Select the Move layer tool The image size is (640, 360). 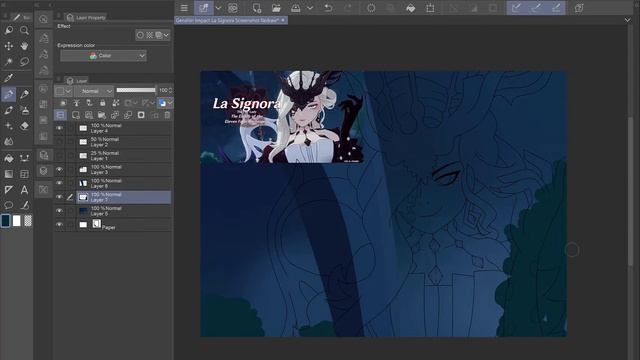(x=9, y=46)
